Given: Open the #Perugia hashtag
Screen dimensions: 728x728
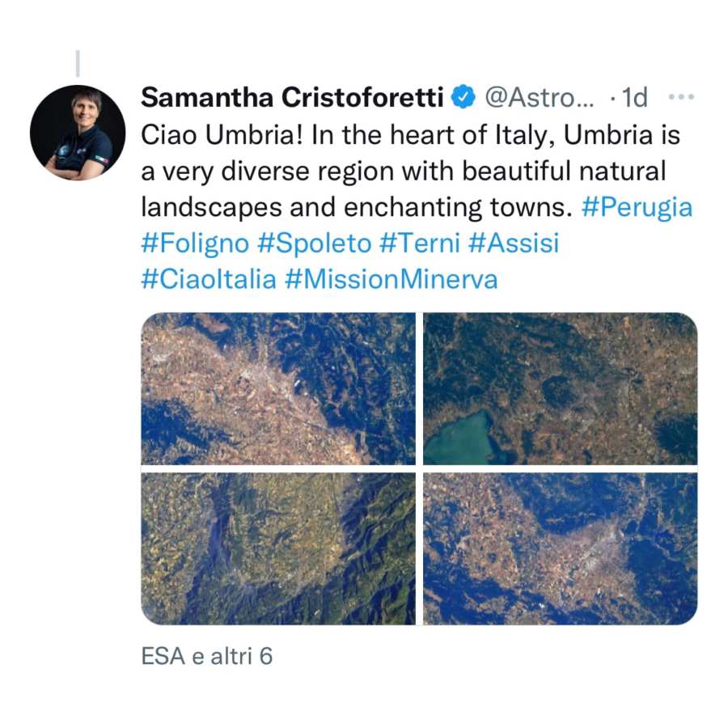Looking at the screenshot, I should pyautogui.click(x=637, y=207).
